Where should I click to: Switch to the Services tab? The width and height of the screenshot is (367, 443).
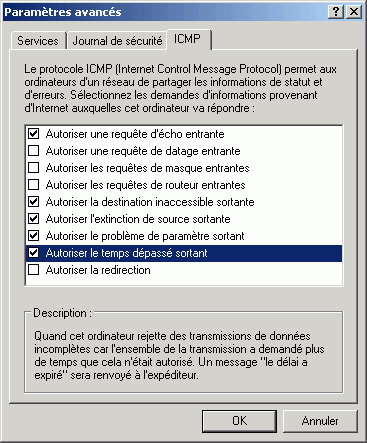coord(38,41)
